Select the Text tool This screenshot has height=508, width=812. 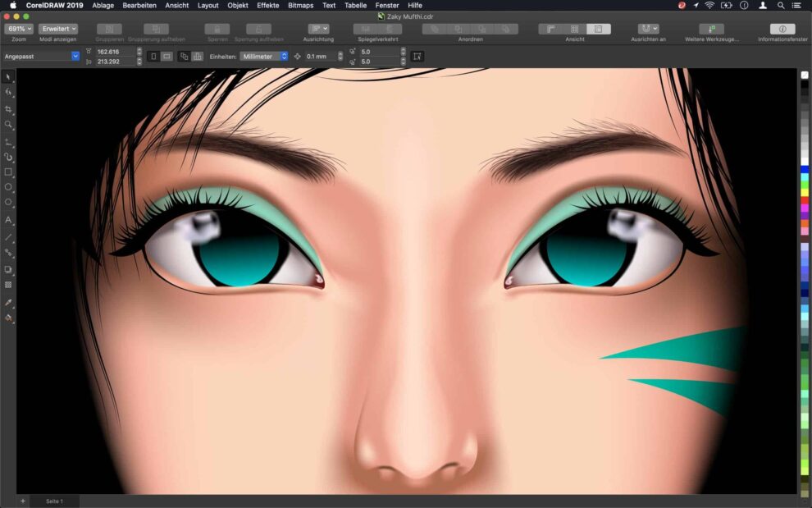(7, 220)
